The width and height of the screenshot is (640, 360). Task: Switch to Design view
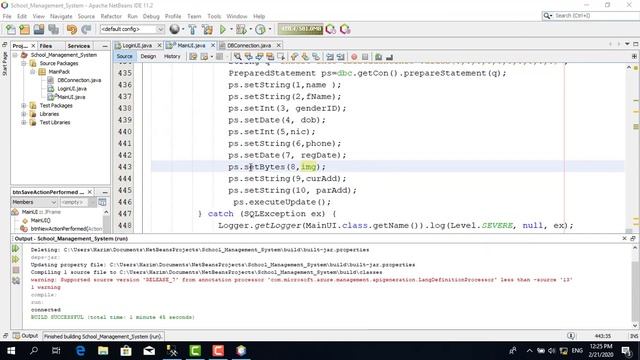pos(148,57)
